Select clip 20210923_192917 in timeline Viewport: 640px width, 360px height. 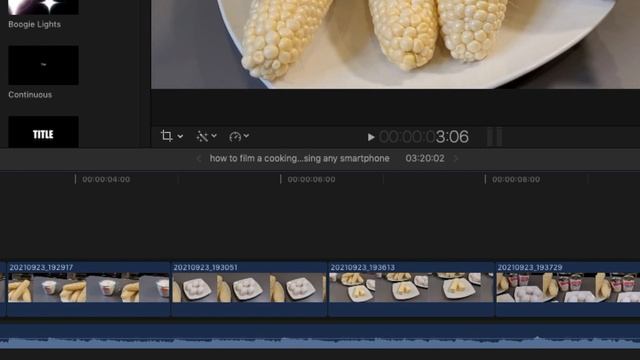pos(88,289)
